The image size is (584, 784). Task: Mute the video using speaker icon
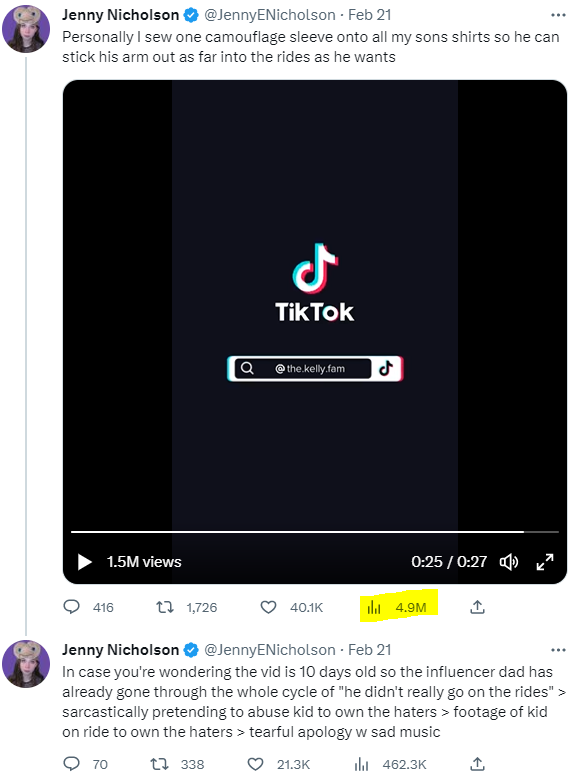point(509,562)
